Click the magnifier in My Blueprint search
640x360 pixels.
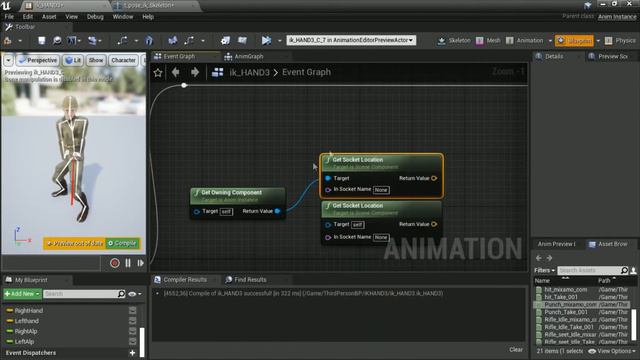click(121, 294)
